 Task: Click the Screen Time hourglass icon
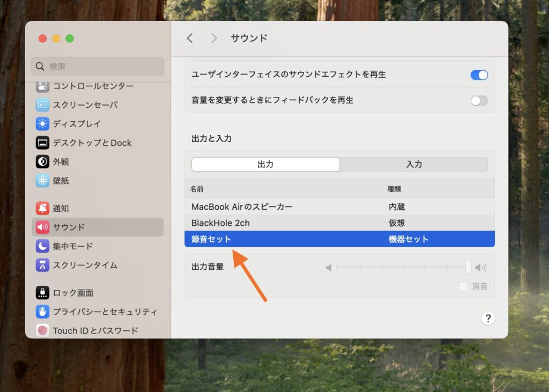click(x=42, y=265)
